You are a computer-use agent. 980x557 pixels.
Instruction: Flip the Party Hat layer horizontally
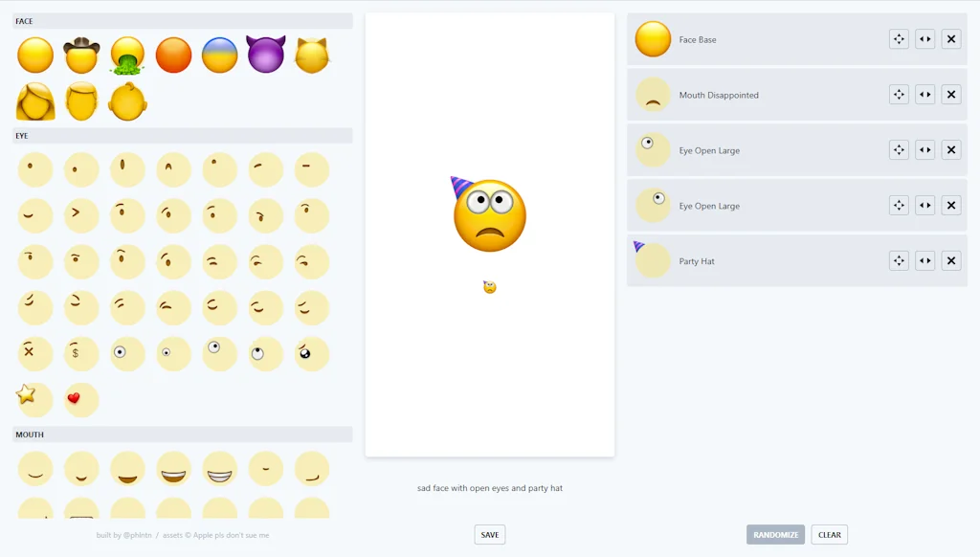click(924, 260)
